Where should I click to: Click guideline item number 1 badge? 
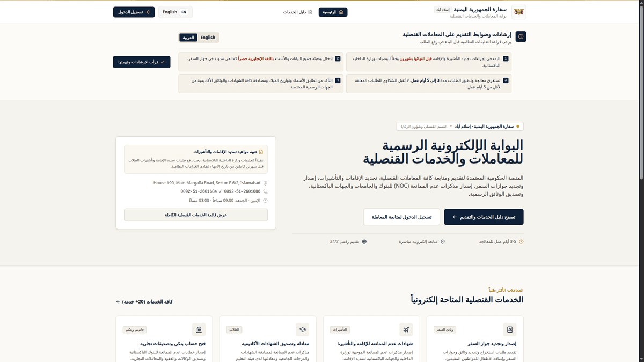point(506,58)
